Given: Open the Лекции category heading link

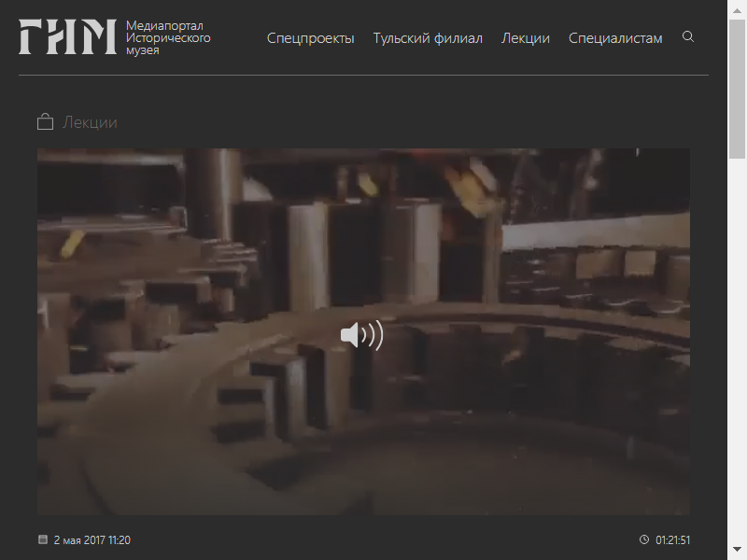Looking at the screenshot, I should coord(90,122).
